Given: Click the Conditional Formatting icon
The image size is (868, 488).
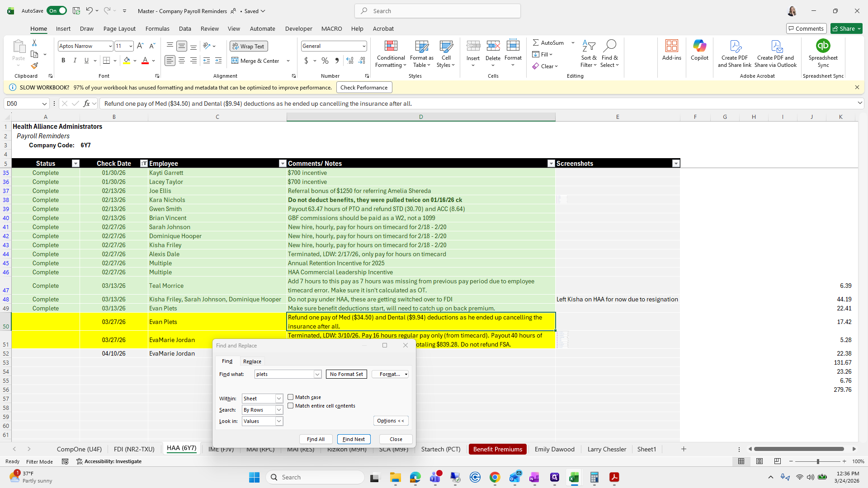Looking at the screenshot, I should [x=391, y=47].
